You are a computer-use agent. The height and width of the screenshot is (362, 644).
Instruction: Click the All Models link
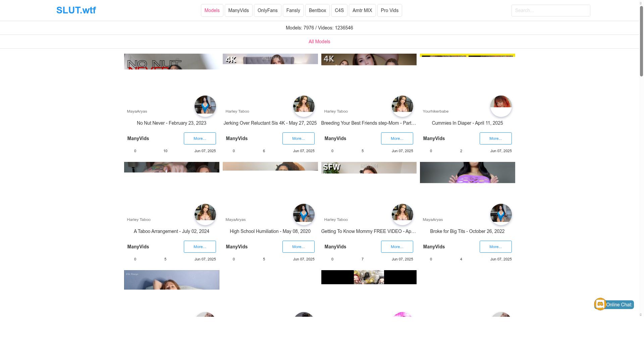(319, 42)
